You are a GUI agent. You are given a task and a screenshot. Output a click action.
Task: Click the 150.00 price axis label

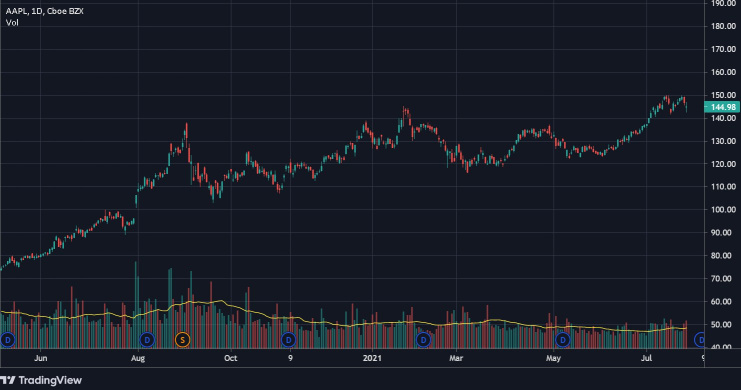724,95
